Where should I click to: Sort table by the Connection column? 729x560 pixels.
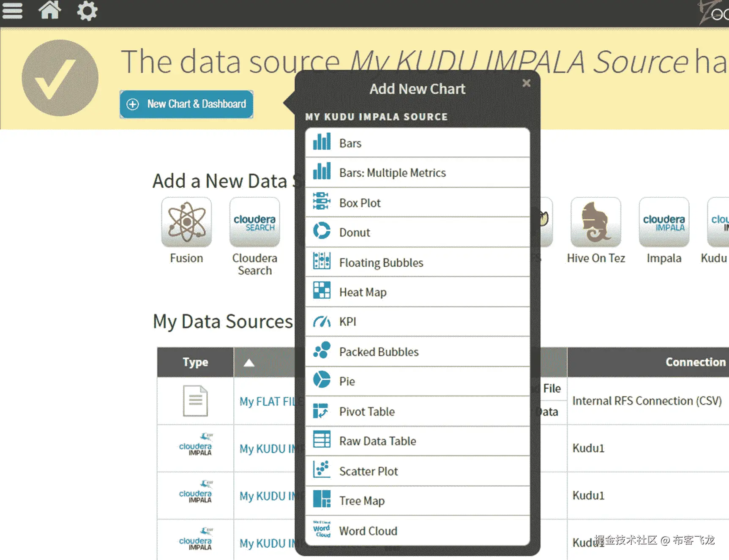(x=695, y=362)
